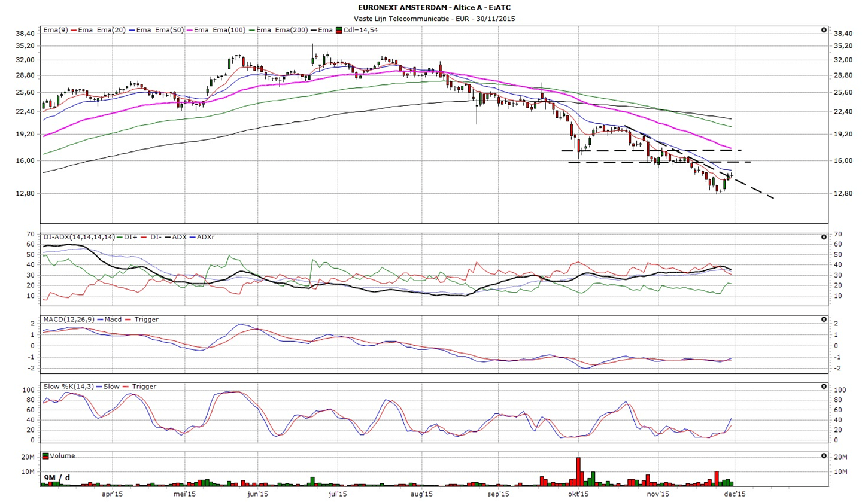Click the aug'15 date axis label

(x=422, y=495)
